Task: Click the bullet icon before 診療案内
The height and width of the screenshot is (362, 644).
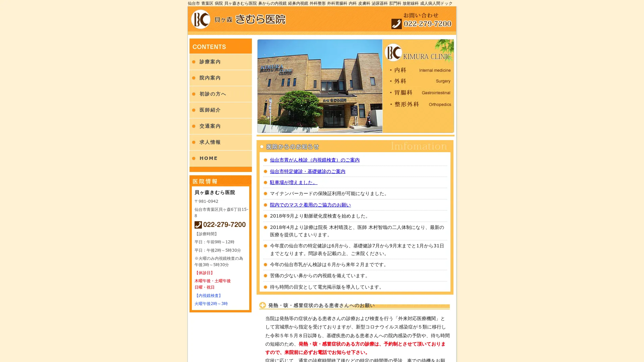Action: (194, 62)
